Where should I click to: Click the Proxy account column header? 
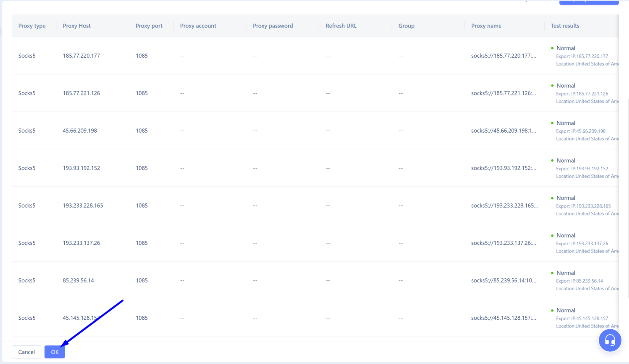(198, 25)
